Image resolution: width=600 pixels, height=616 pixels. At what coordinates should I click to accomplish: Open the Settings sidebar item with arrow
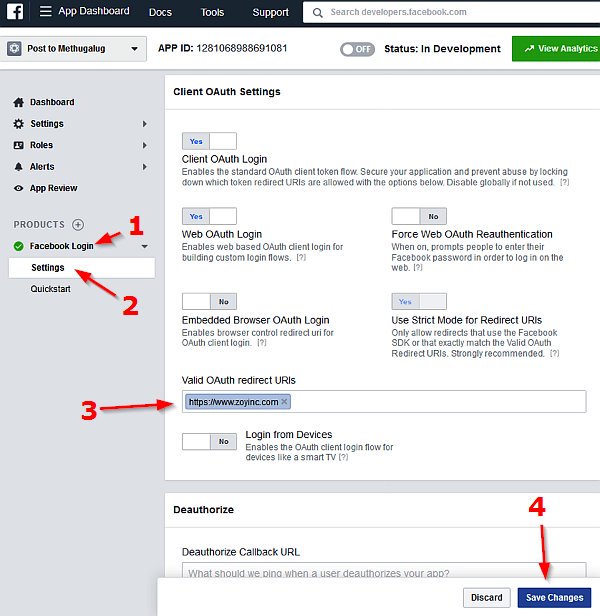pos(47,124)
